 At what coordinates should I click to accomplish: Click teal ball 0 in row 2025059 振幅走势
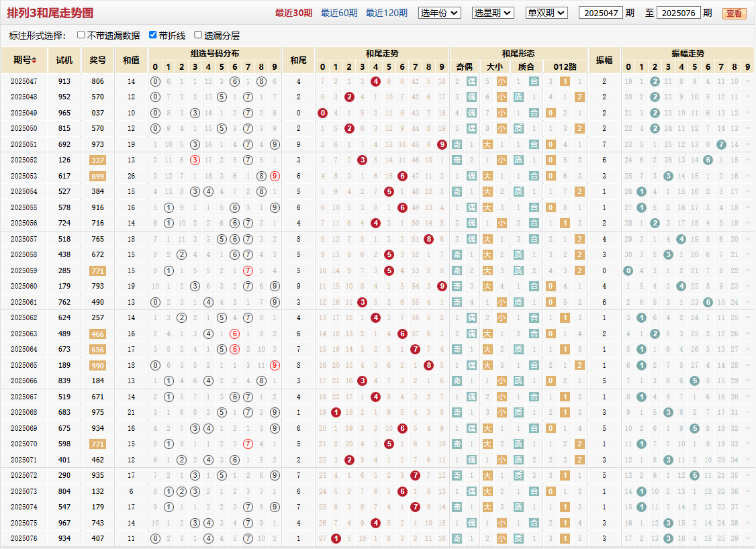(628, 271)
